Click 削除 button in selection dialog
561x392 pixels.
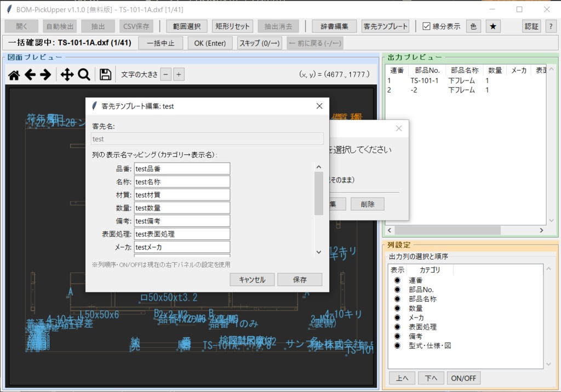(368, 204)
